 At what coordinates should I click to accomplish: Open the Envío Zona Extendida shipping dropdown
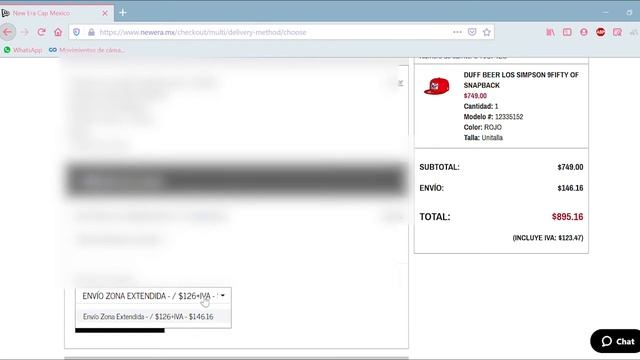tap(153, 296)
